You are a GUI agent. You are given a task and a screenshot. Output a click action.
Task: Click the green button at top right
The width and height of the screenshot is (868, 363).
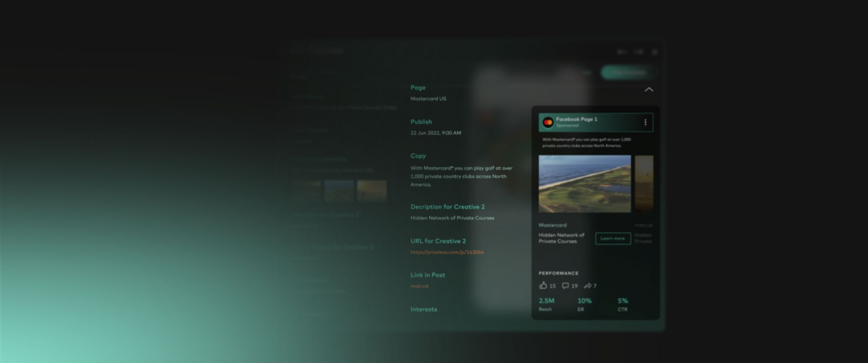pyautogui.click(x=628, y=72)
